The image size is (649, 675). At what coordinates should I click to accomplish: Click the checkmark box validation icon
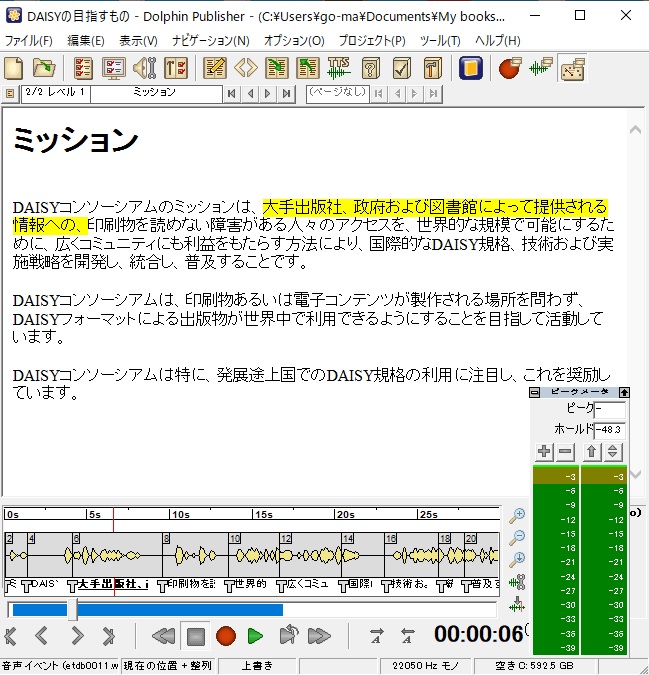pyautogui.click(x=402, y=68)
